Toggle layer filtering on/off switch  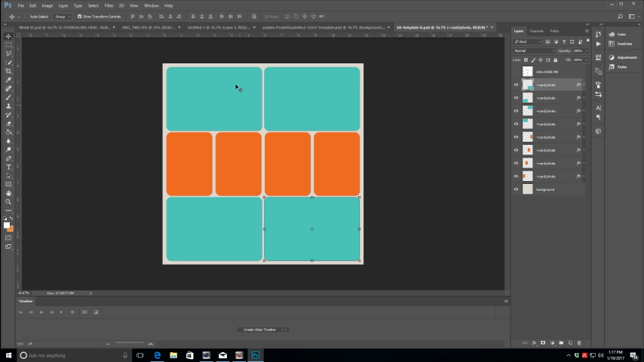coord(587,41)
